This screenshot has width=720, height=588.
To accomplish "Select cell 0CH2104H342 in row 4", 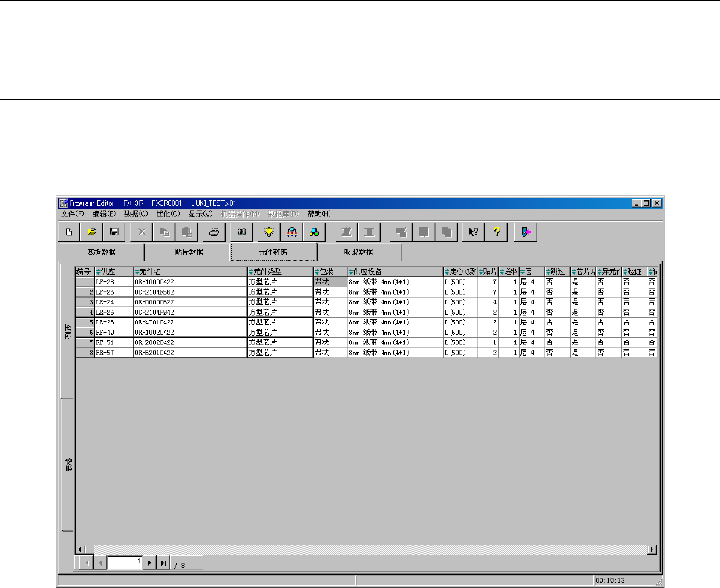I will click(x=190, y=313).
